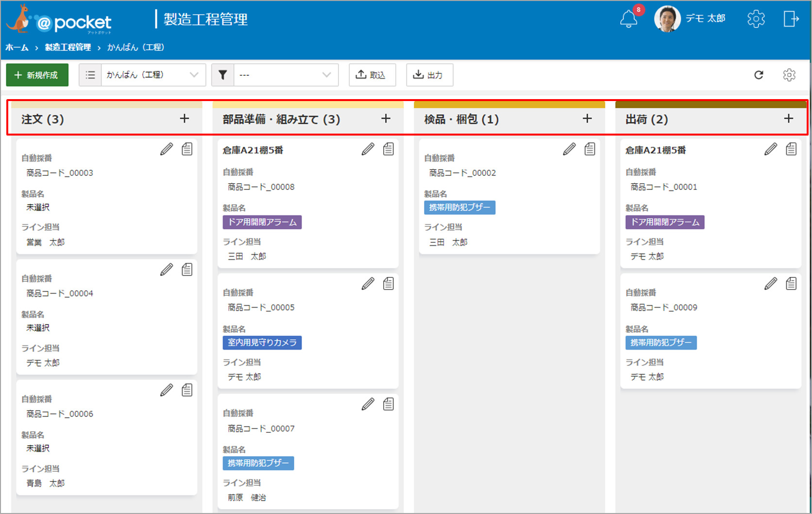Image resolution: width=812 pixels, height=514 pixels.
Task: Open details of card 商品コード_00002
Action: point(590,149)
